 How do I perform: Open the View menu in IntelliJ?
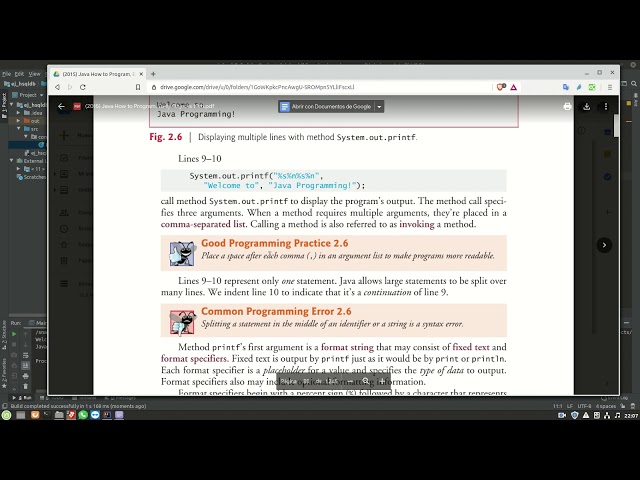coord(34,74)
